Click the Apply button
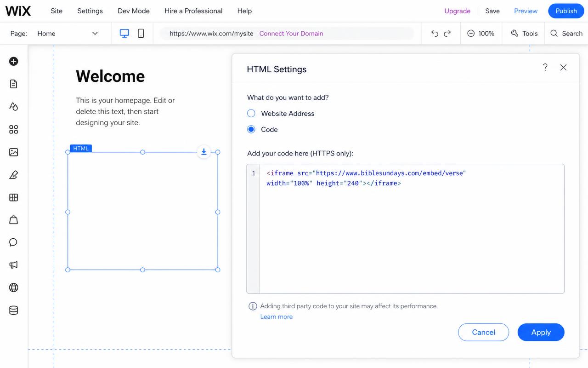This screenshot has height=368, width=588. pos(541,332)
